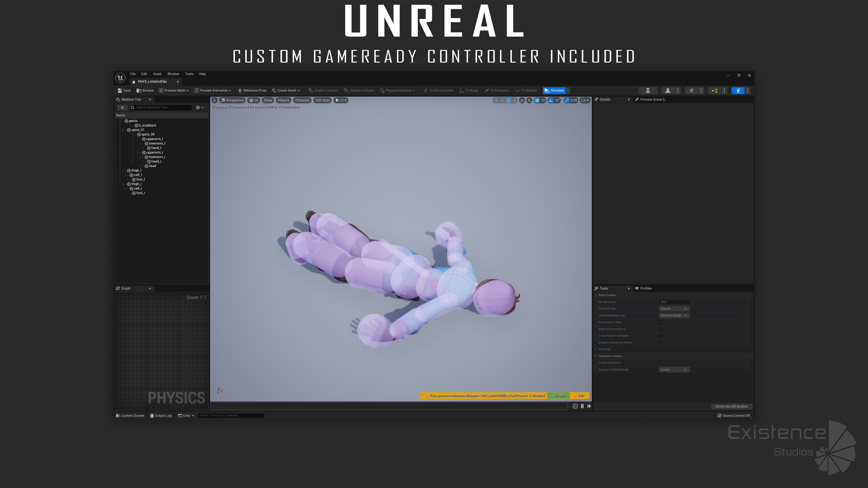The width and height of the screenshot is (868, 488).
Task: Toggle the grid snapping icon
Action: 537,100
